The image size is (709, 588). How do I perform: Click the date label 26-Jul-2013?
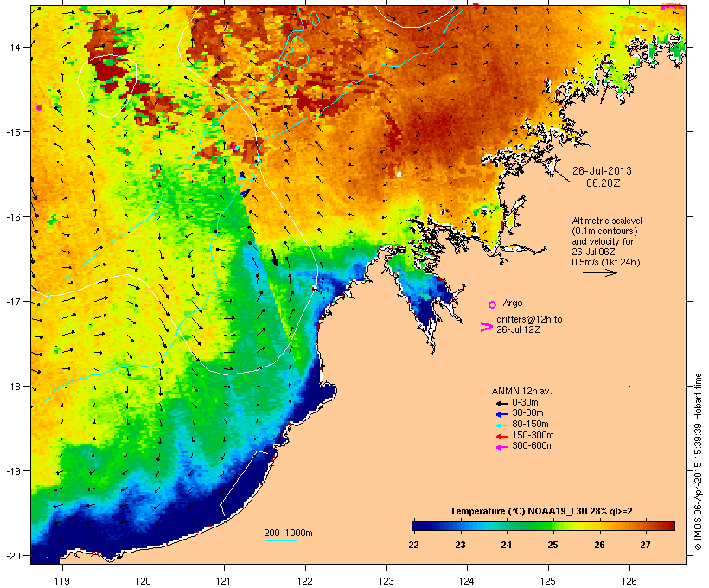tap(602, 171)
